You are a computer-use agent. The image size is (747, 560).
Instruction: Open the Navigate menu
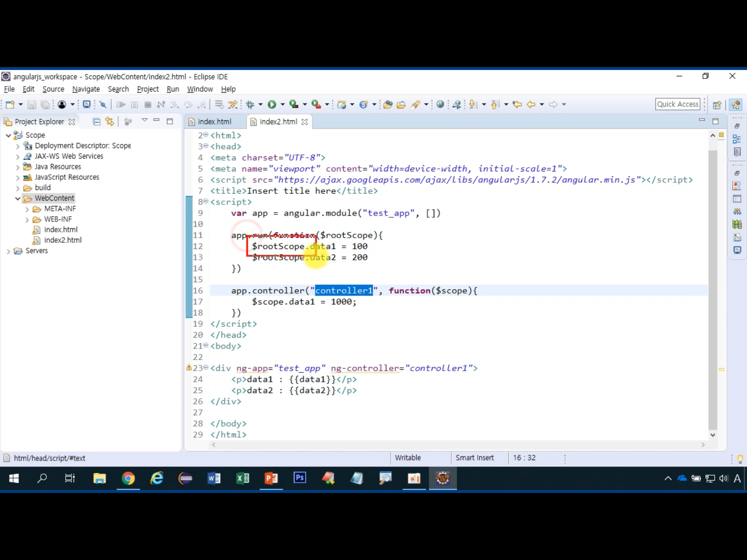86,89
